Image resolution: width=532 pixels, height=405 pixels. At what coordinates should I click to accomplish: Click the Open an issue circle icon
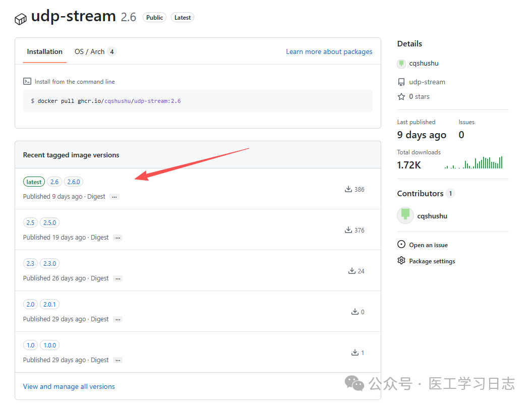click(x=401, y=245)
